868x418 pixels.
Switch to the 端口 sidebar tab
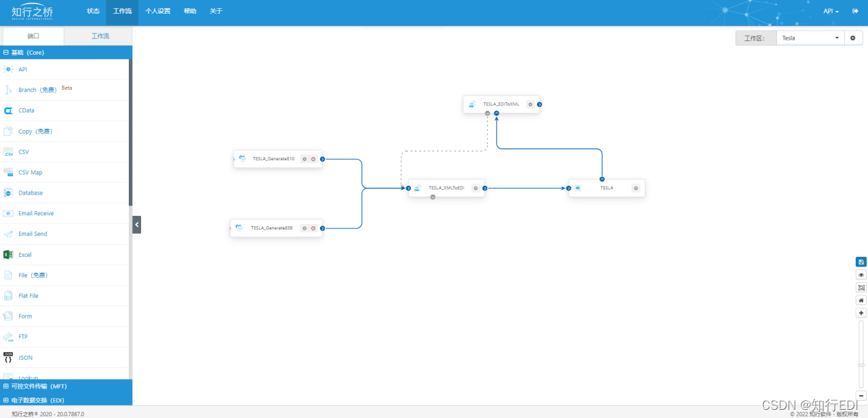coord(34,36)
